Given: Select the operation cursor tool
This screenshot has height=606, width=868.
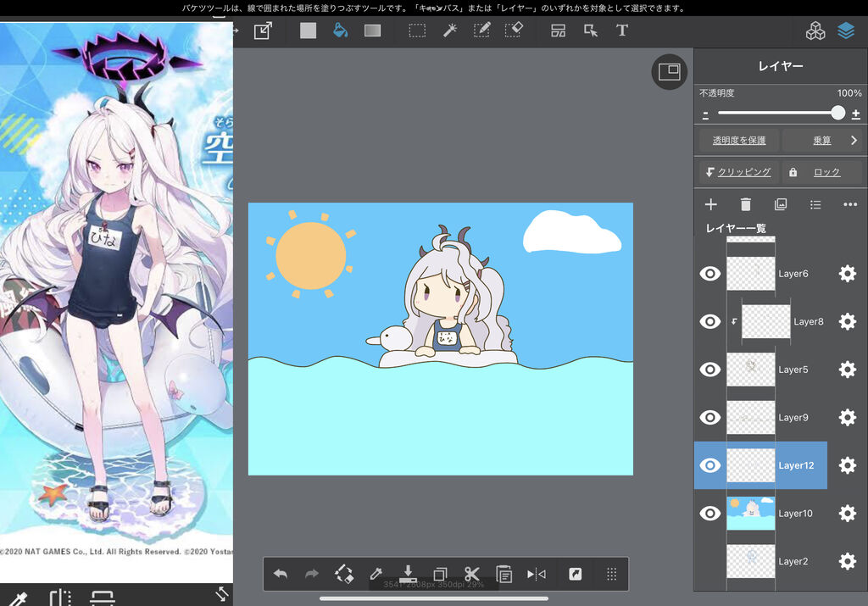Looking at the screenshot, I should click(591, 31).
